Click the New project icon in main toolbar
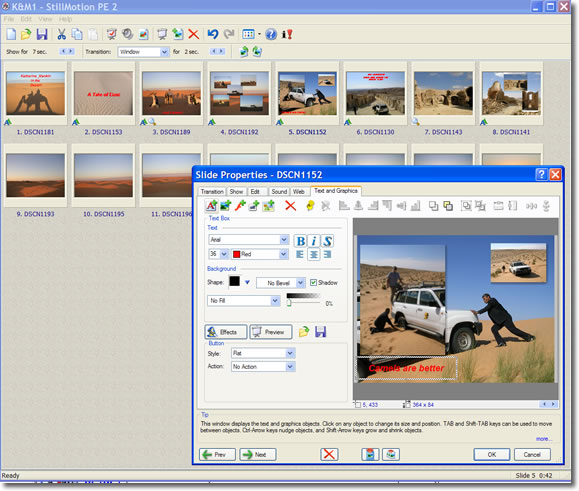The height and width of the screenshot is (491, 579). click(11, 34)
